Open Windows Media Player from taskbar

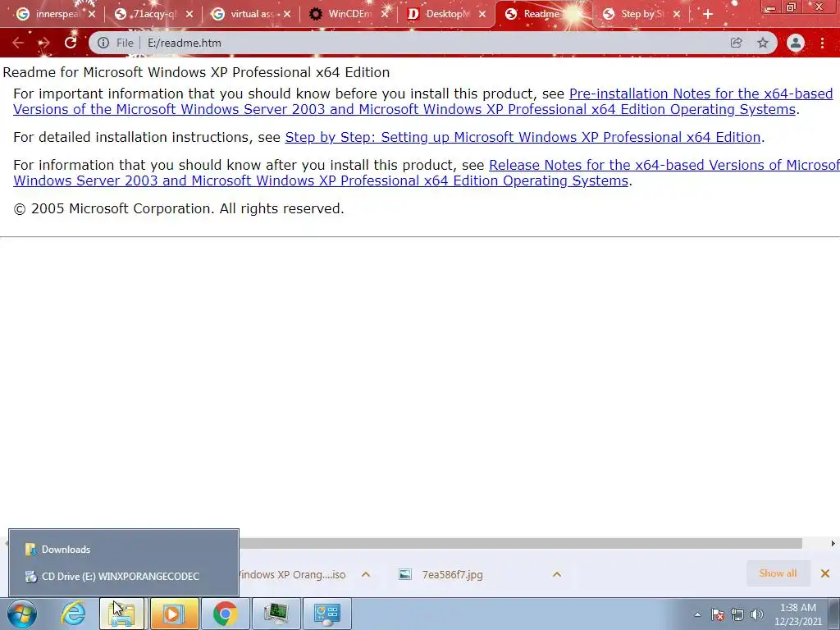[174, 614]
